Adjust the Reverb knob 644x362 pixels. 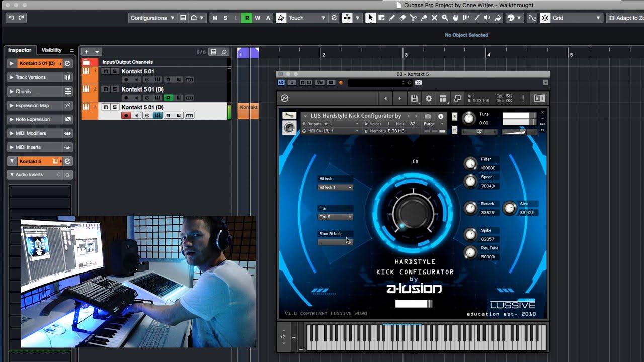(470, 208)
